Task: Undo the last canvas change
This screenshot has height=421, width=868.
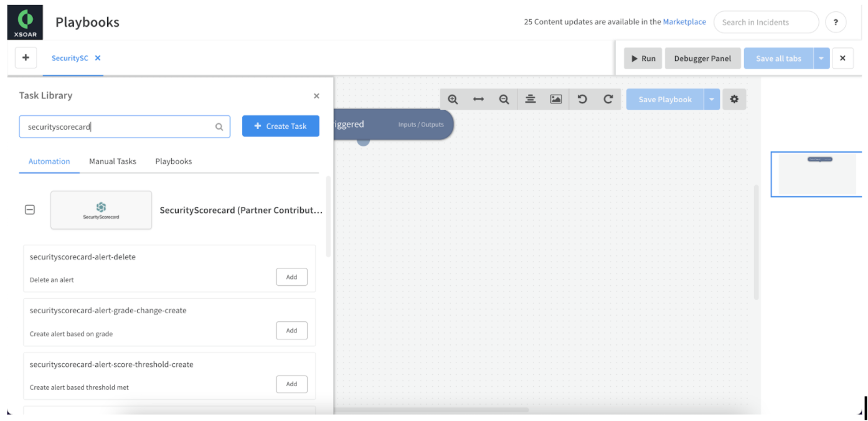Action: click(x=582, y=99)
